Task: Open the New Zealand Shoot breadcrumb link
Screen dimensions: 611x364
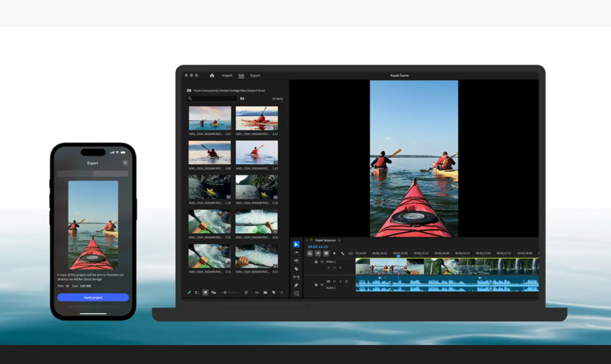Action: click(253, 91)
